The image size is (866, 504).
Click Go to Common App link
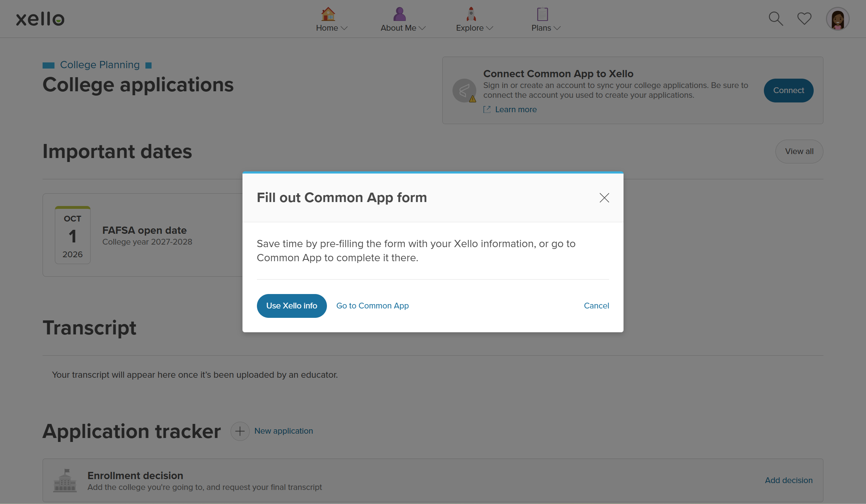click(x=372, y=306)
